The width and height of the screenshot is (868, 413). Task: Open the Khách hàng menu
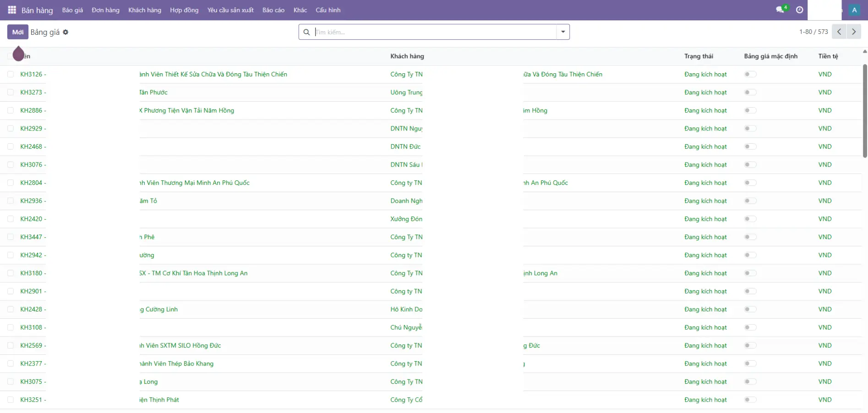tap(144, 10)
